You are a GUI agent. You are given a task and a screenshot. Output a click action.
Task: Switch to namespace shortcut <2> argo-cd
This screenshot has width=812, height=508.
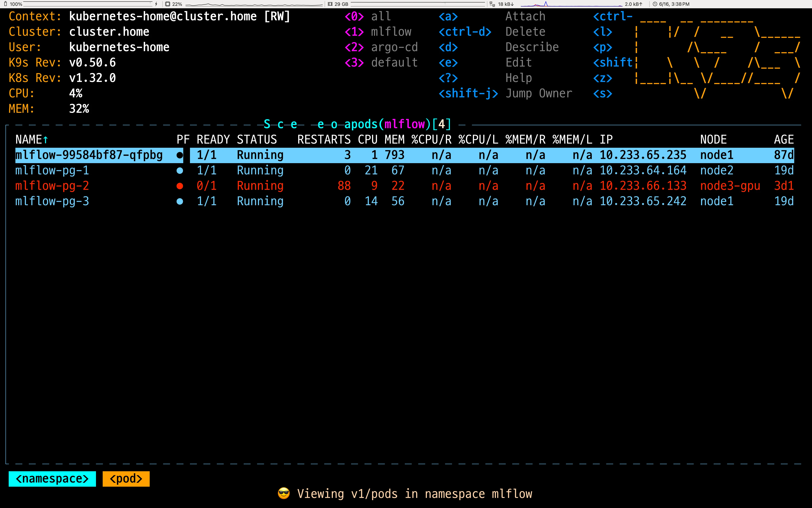381,47
